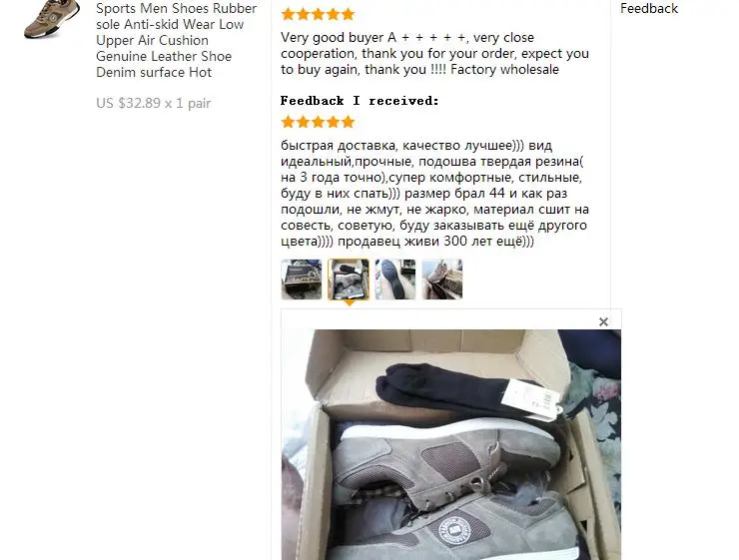Click the Russian review text paragraph
The height and width of the screenshot is (560, 739).
(x=434, y=193)
